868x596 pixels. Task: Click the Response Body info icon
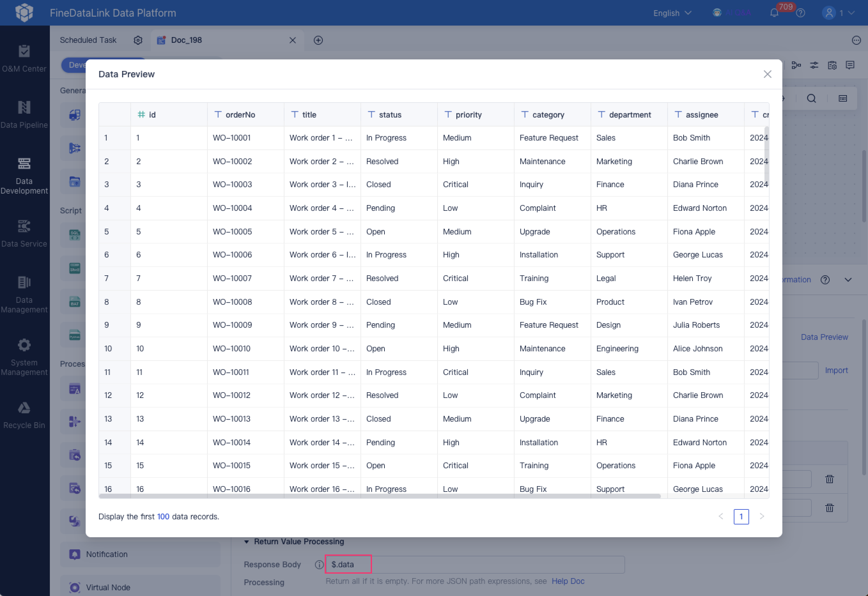tap(319, 564)
